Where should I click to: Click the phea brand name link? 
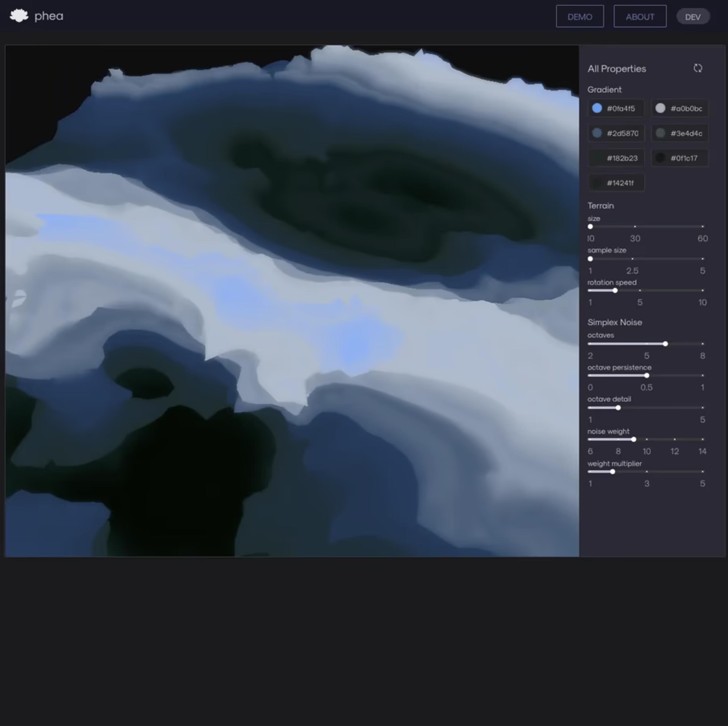click(49, 16)
